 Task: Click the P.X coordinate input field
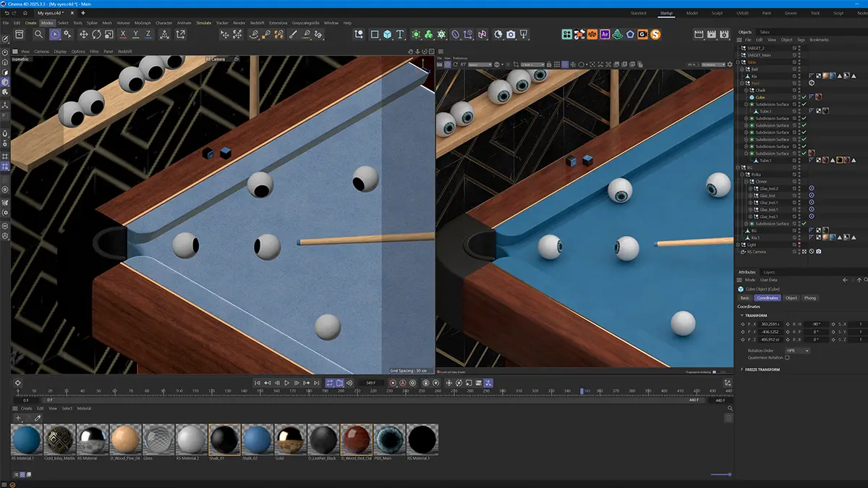point(771,324)
